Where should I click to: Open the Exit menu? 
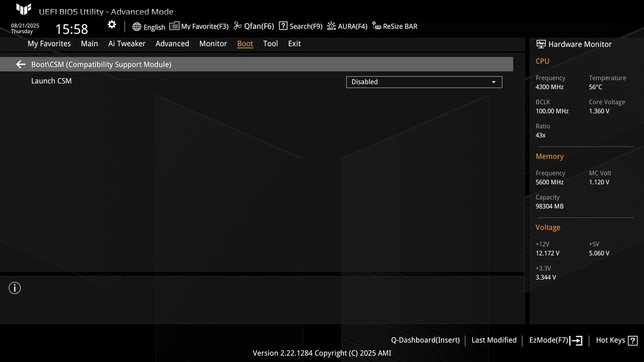click(x=294, y=44)
